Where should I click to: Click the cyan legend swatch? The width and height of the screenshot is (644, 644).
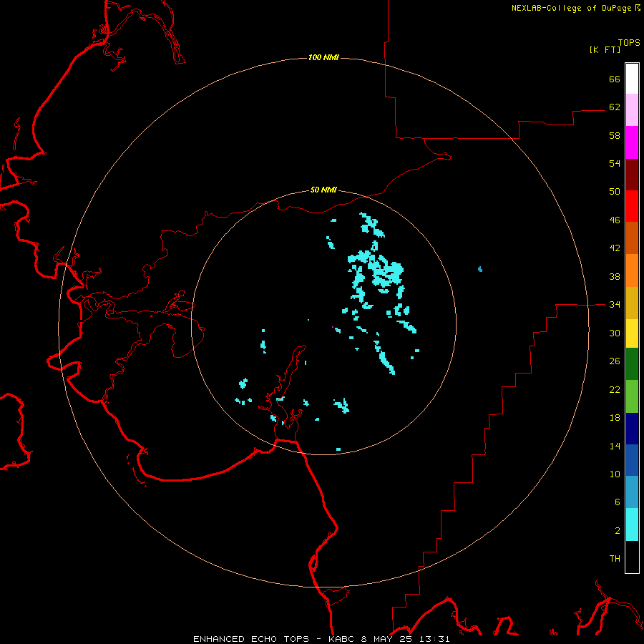click(632, 525)
